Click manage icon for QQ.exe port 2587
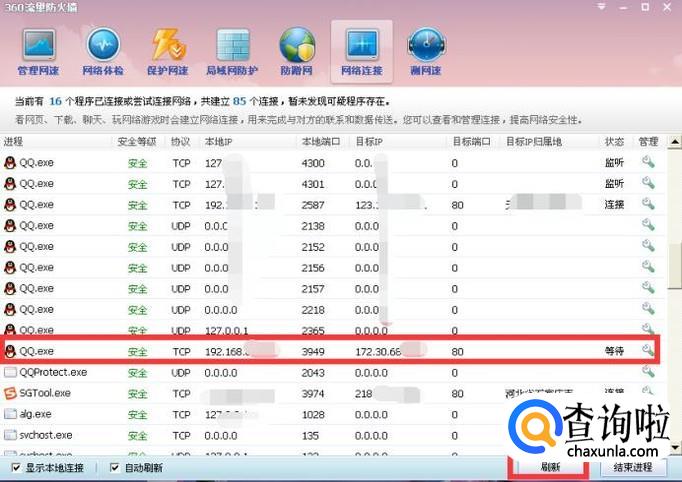682x482 pixels. click(x=648, y=204)
